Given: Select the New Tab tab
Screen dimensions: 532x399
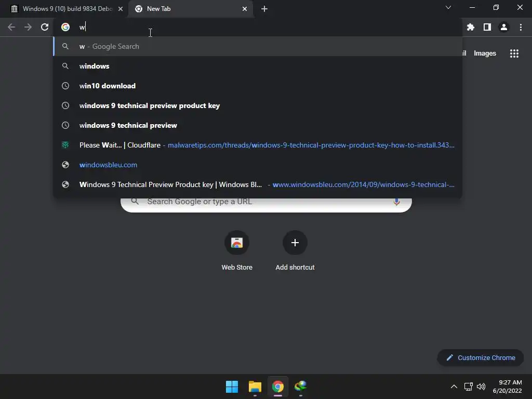Looking at the screenshot, I should [190, 9].
